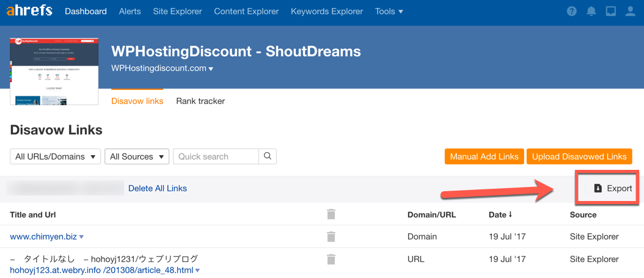644x278 pixels.
Task: Select the Disavow links tab
Action: [x=137, y=101]
